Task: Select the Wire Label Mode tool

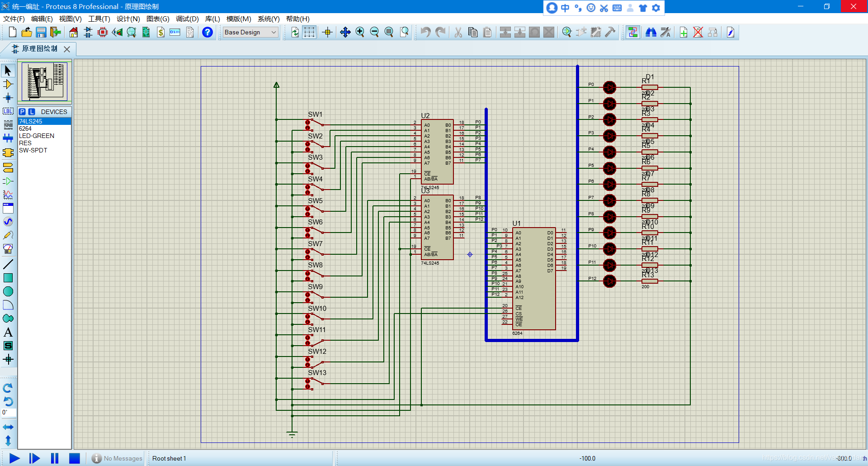Action: [x=8, y=111]
